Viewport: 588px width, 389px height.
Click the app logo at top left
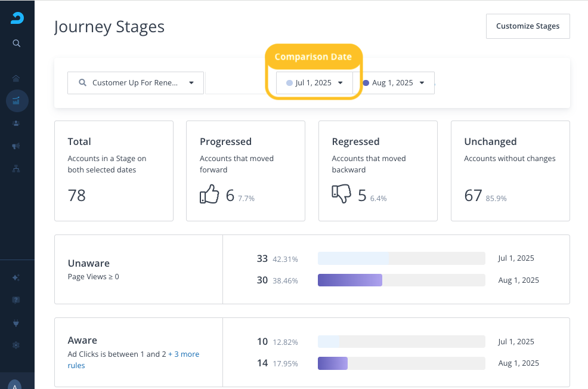17,18
